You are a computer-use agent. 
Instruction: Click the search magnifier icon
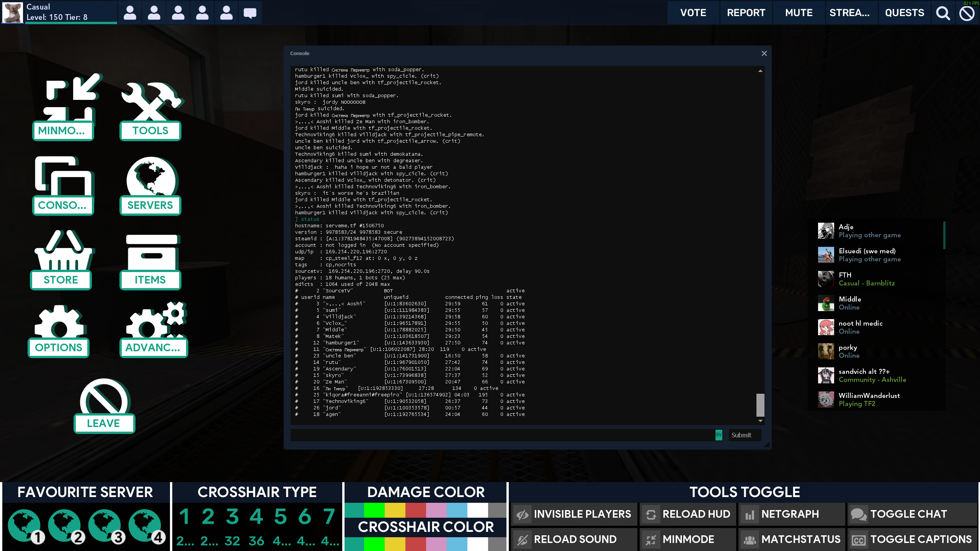click(x=943, y=13)
